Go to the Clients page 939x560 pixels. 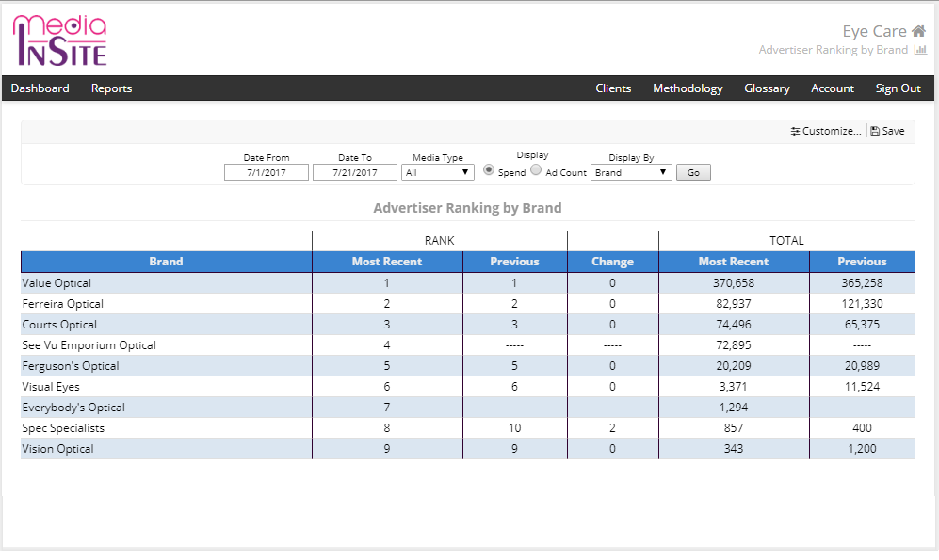(613, 88)
